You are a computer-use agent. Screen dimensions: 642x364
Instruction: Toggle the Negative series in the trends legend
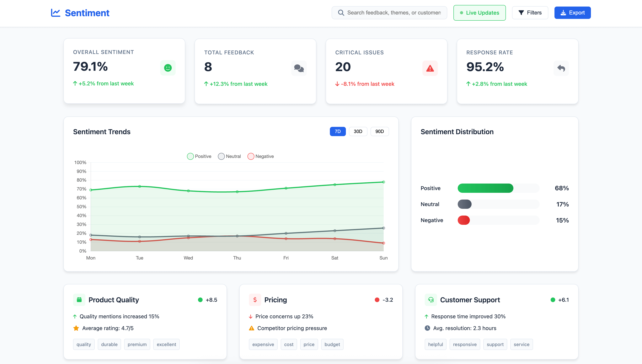[x=261, y=156]
